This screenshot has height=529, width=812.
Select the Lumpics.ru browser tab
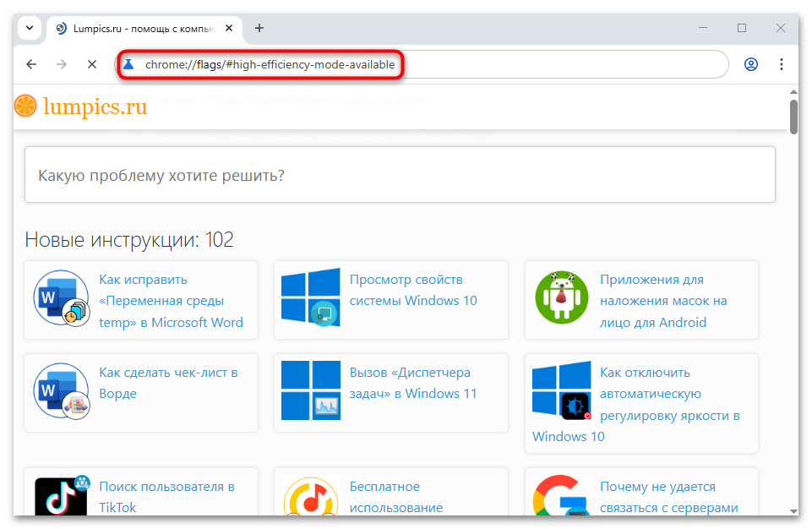[x=144, y=29]
